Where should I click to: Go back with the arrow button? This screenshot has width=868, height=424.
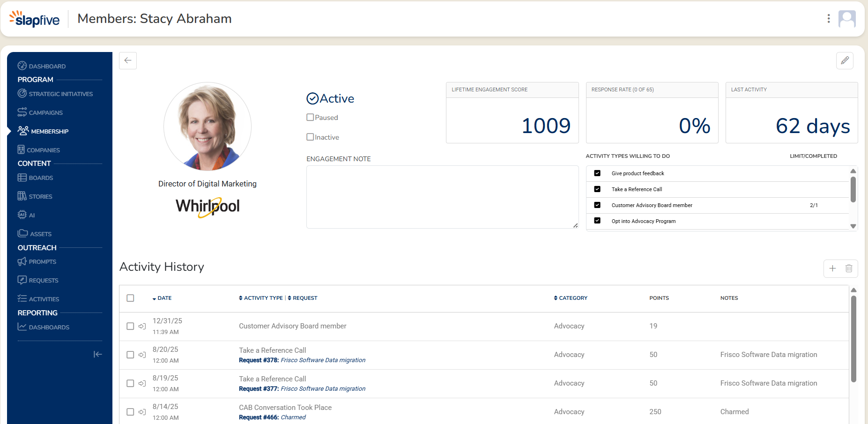128,60
